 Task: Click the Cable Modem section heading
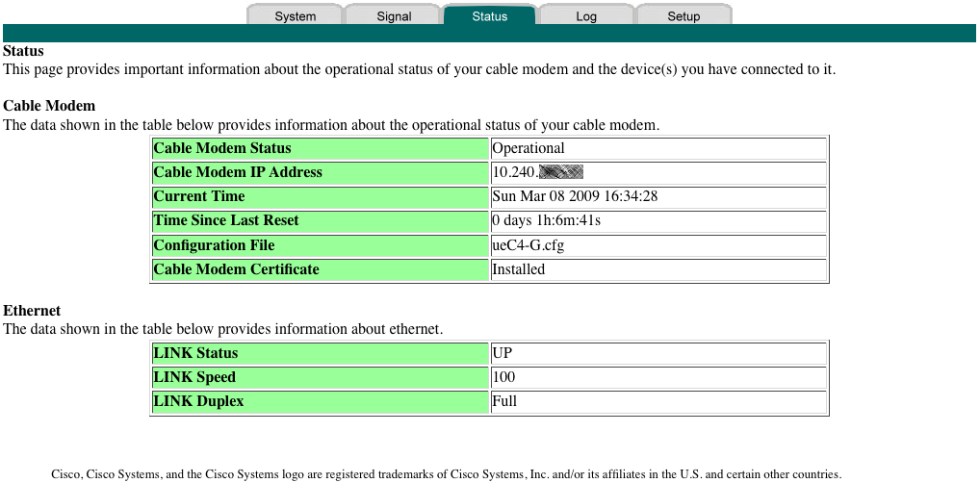pos(49,106)
